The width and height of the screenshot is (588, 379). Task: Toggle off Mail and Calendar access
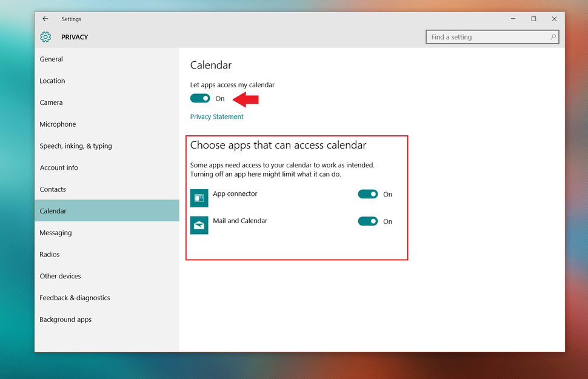pos(368,221)
